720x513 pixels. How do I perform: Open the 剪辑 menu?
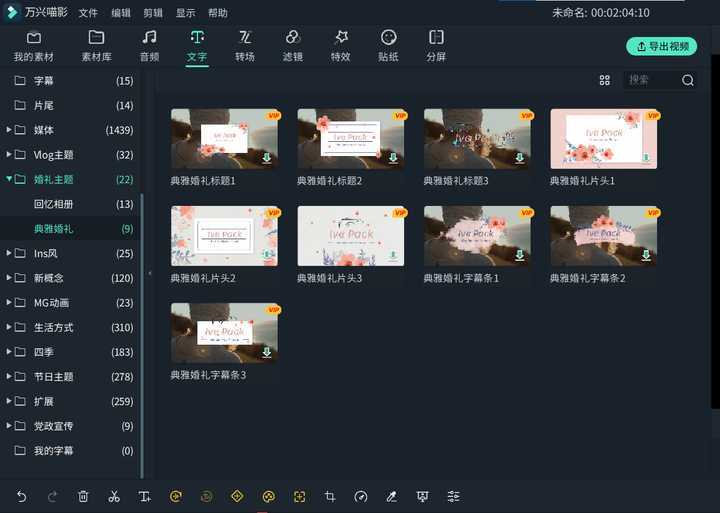[x=153, y=13]
